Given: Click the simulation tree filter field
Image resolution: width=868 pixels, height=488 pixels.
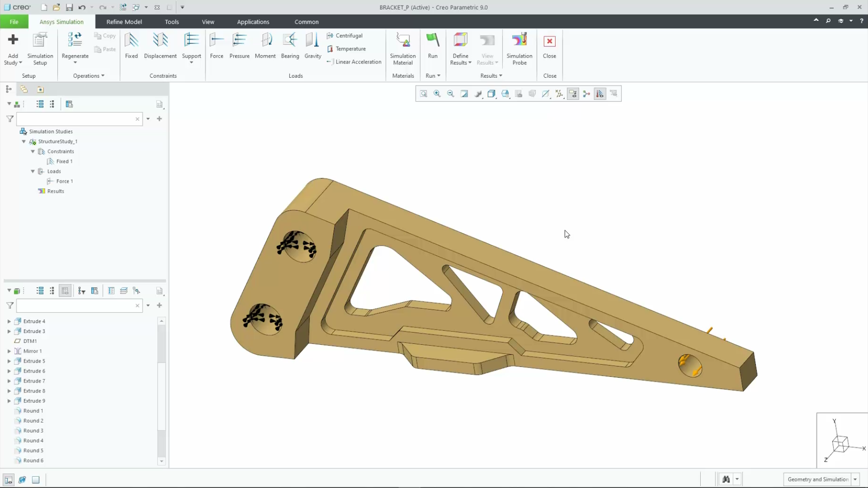Looking at the screenshot, I should click(x=75, y=119).
